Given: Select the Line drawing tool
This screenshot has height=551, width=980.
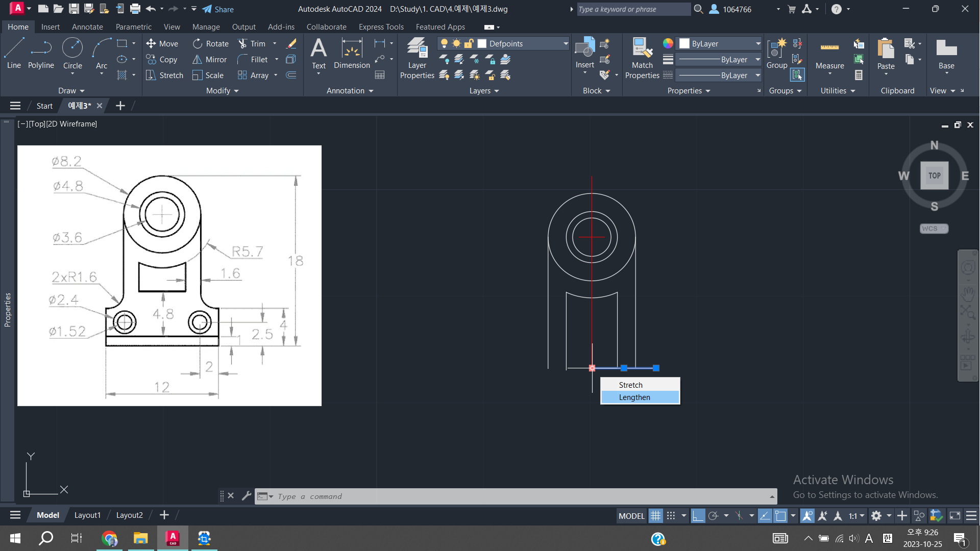Looking at the screenshot, I should click(x=14, y=53).
